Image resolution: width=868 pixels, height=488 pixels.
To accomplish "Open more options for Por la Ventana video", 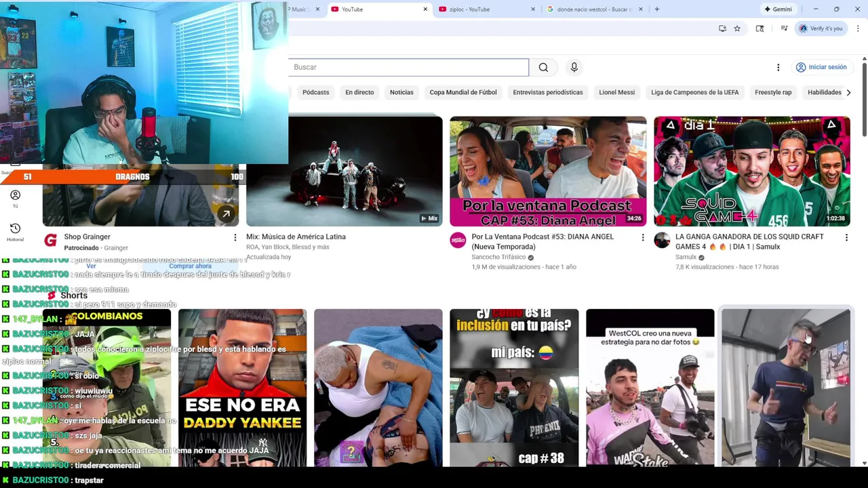I will coord(643,237).
